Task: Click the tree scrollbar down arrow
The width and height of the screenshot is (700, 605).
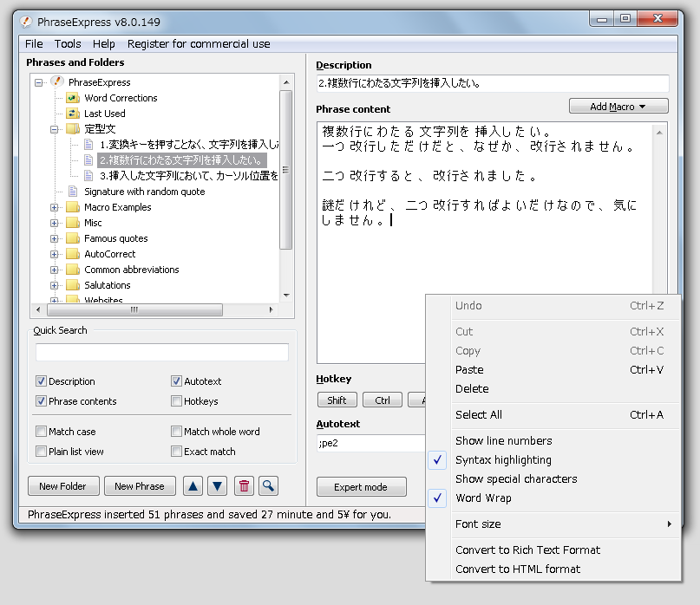Action: 286,296
